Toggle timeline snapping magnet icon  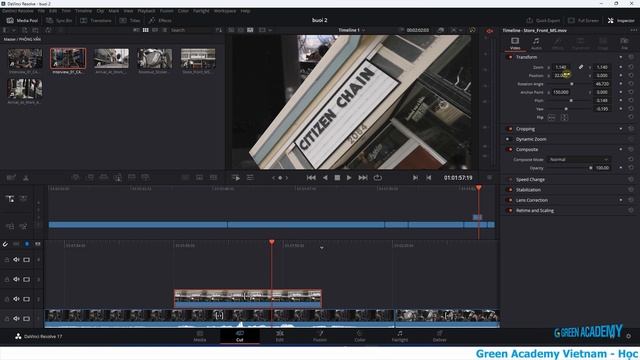[x=5, y=244]
